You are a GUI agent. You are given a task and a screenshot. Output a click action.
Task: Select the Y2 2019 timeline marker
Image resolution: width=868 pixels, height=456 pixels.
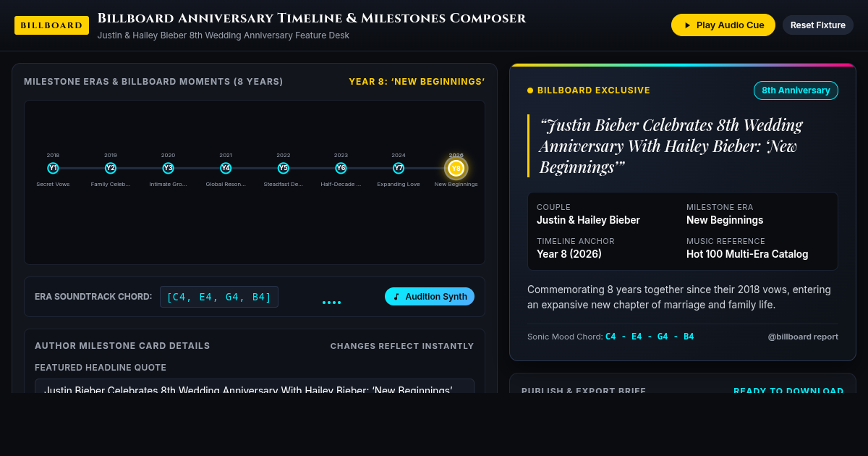[x=111, y=168]
